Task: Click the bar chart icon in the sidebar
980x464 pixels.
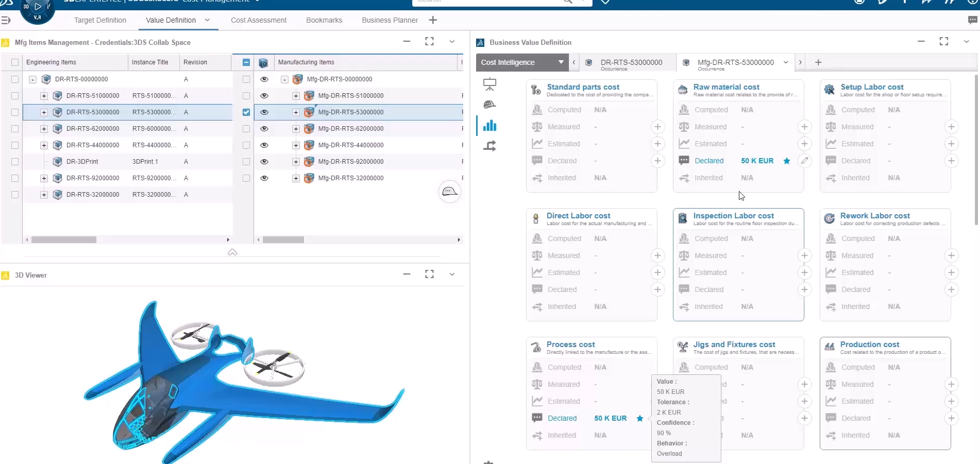Action: coord(489,126)
